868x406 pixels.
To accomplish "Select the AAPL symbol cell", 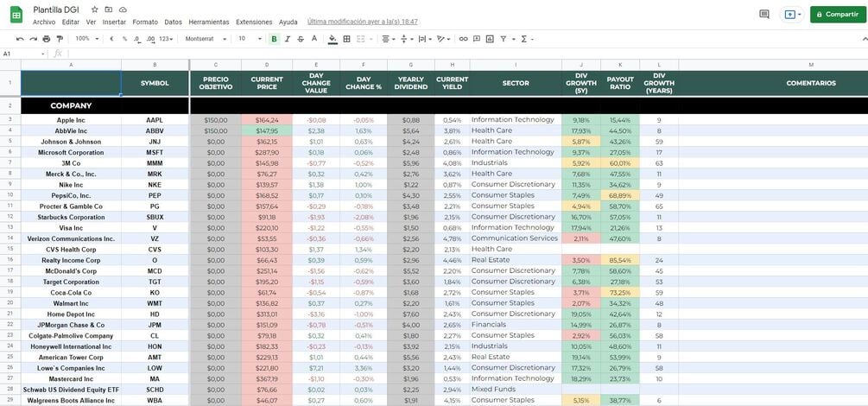I will [x=155, y=120].
